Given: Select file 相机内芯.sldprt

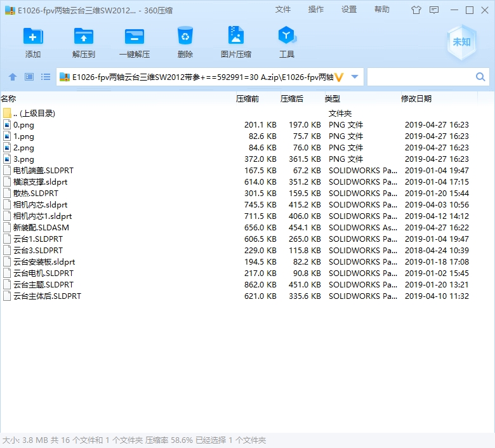Looking at the screenshot, I should 40,204.
